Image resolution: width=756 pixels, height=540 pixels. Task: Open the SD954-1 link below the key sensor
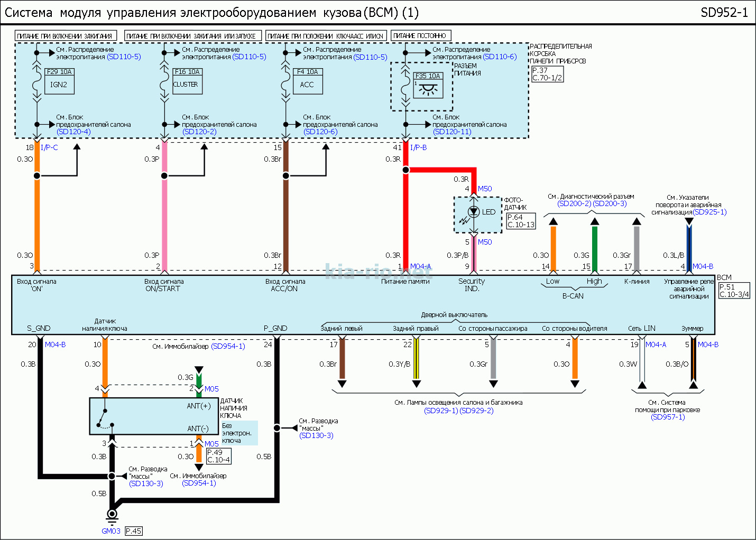pos(199,483)
